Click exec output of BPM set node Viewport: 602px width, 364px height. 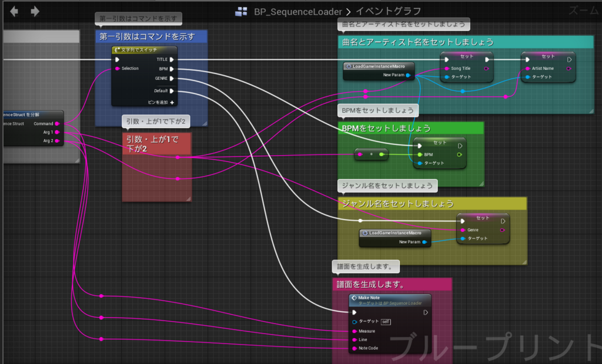(x=460, y=146)
